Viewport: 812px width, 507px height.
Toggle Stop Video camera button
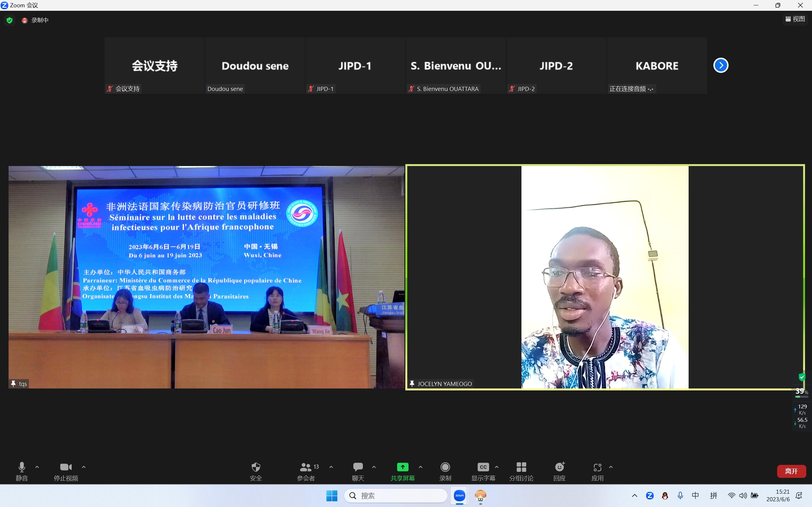click(x=66, y=467)
